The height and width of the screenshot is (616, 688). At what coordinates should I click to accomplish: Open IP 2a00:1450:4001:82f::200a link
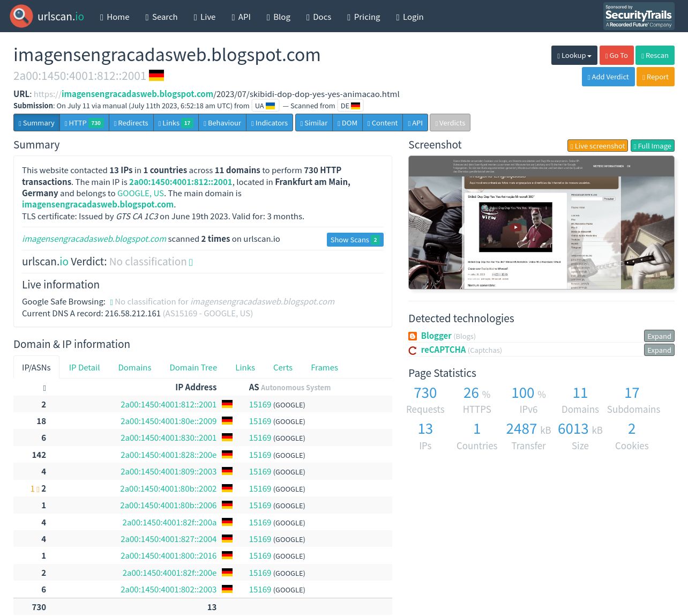[x=169, y=522]
